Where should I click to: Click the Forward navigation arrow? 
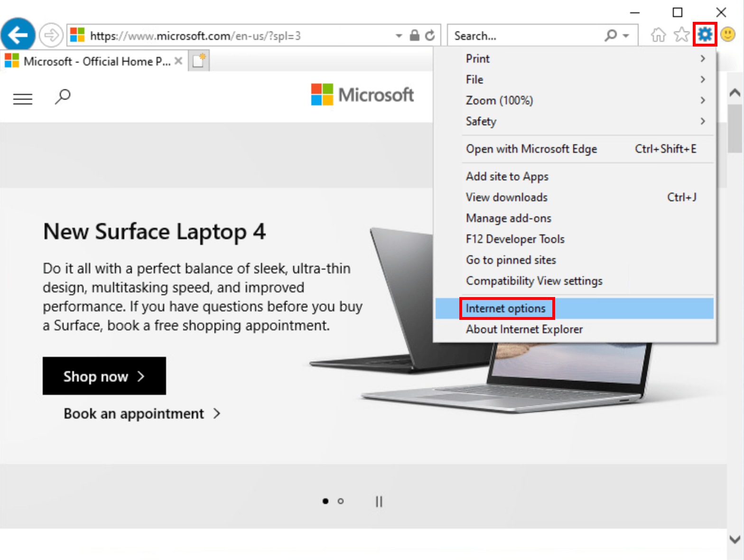click(50, 35)
